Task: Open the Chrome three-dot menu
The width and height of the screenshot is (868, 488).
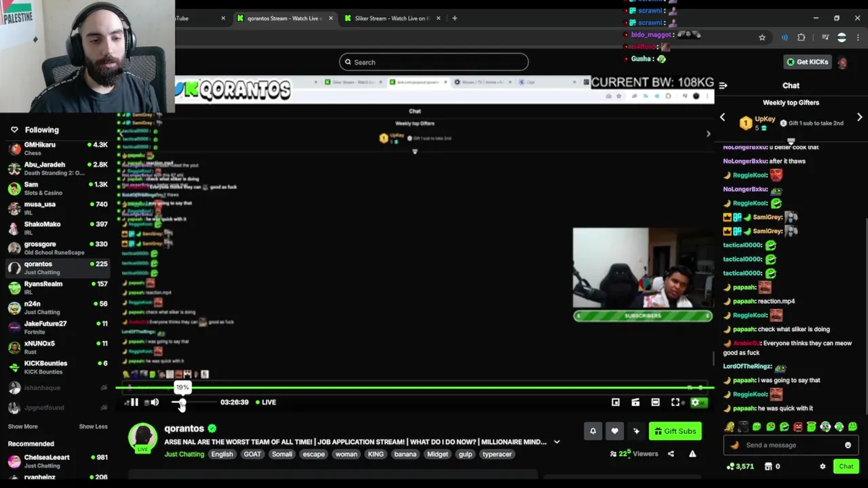Action: click(858, 37)
